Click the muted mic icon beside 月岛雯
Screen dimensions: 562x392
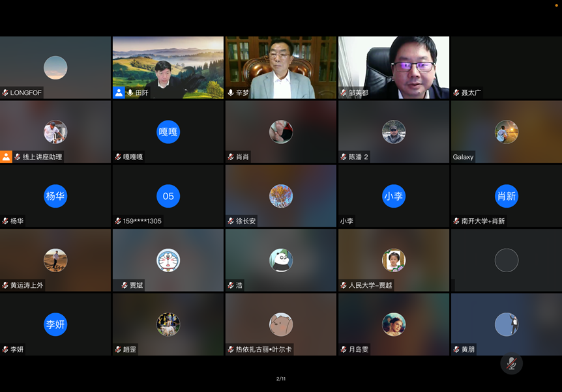click(344, 350)
